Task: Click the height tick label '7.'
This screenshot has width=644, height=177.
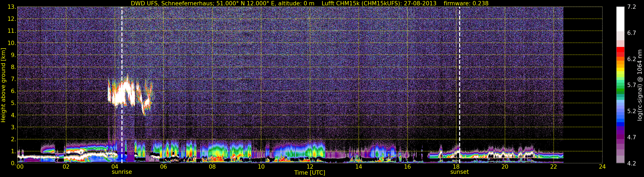Action: (13, 79)
